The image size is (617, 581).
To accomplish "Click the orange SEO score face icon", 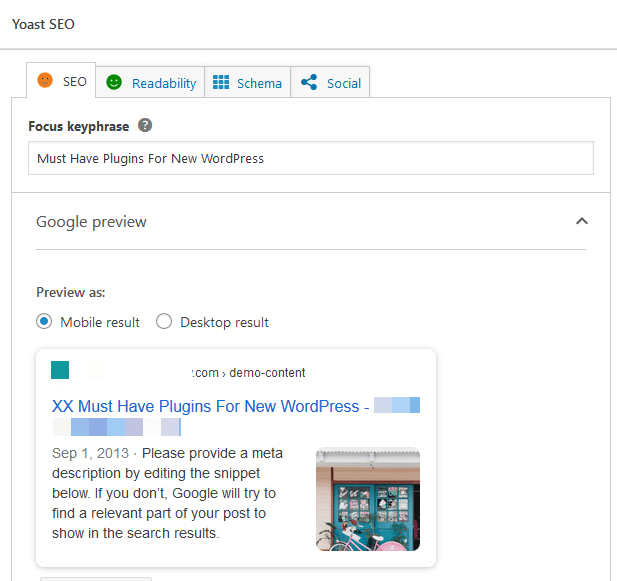I will (x=45, y=80).
